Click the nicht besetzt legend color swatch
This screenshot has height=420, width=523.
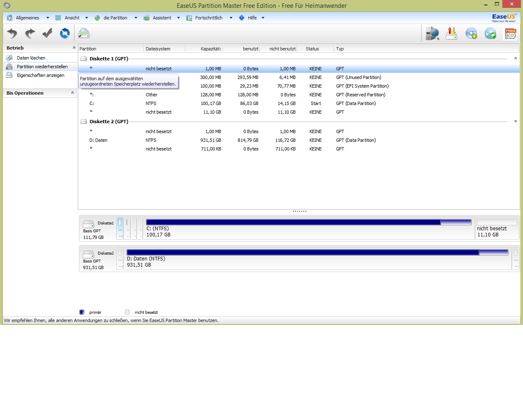coord(127,312)
